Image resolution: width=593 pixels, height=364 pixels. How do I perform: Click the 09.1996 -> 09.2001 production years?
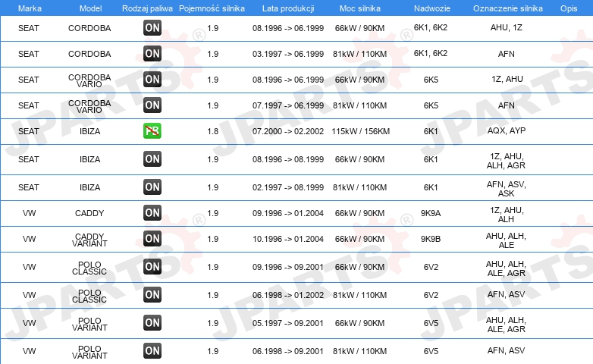point(288,267)
